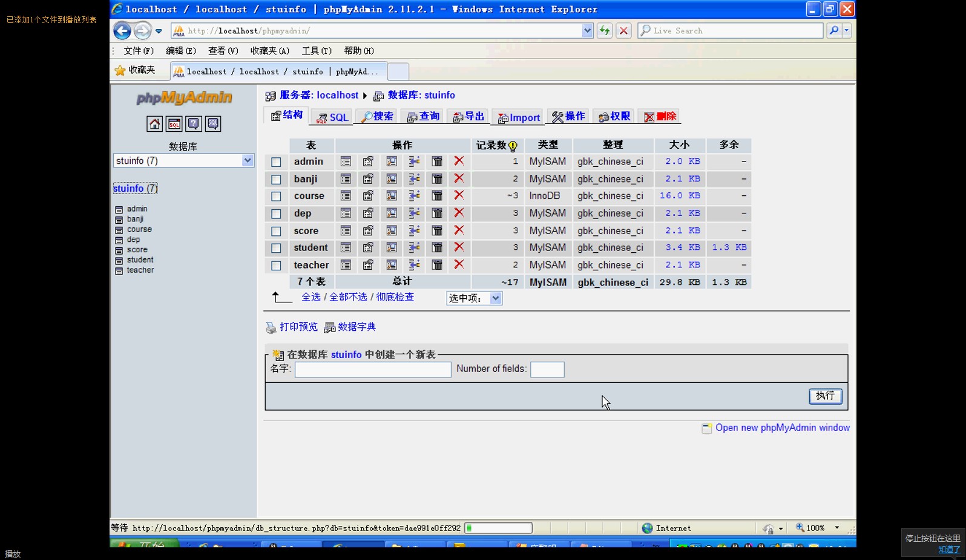The image size is (966, 560).
Task: Stop loading page button
Action: point(624,30)
